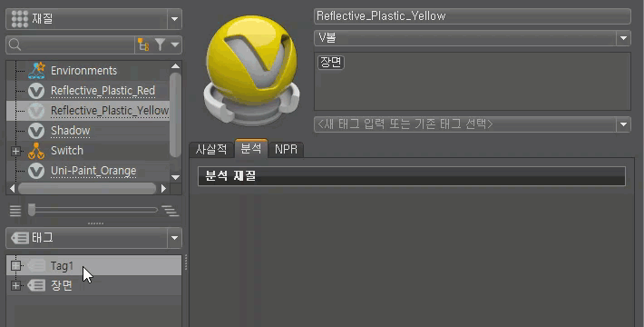
Task: Click the panel splitter grip handle
Action: (186, 263)
